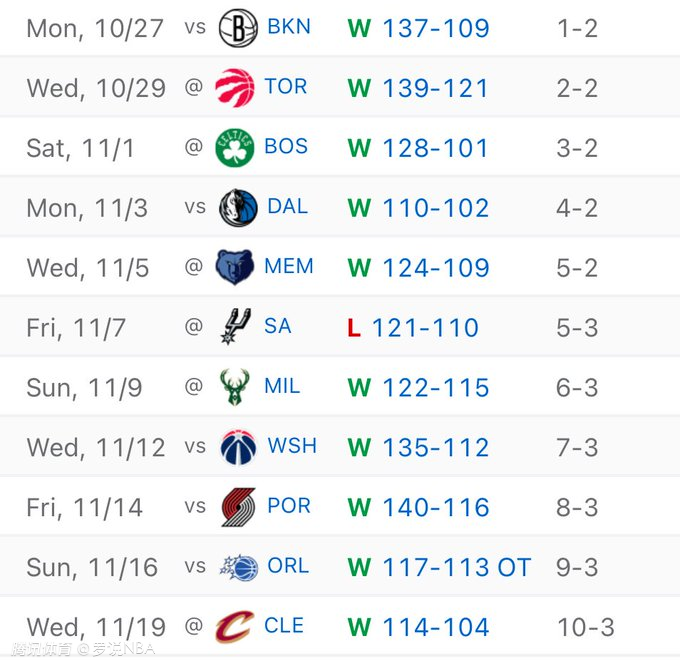This screenshot has height=666, width=680.
Task: Click the Brooklyn Nets team logo
Action: point(237,28)
